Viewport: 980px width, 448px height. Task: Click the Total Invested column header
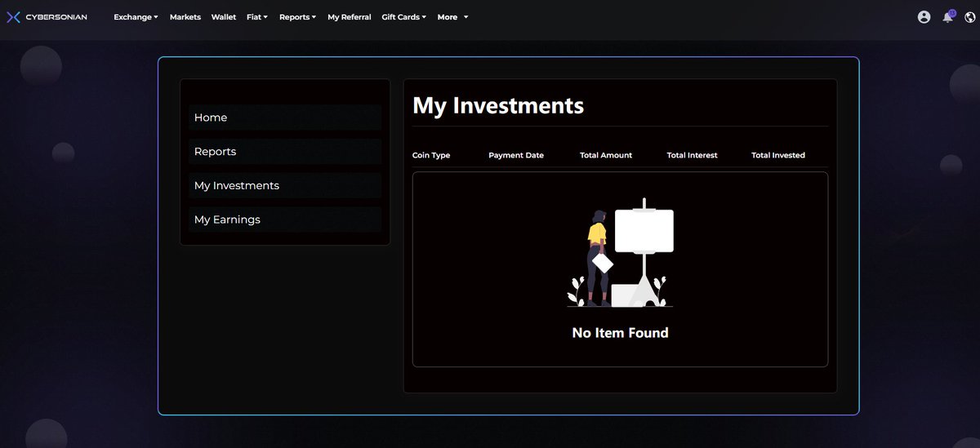point(778,155)
